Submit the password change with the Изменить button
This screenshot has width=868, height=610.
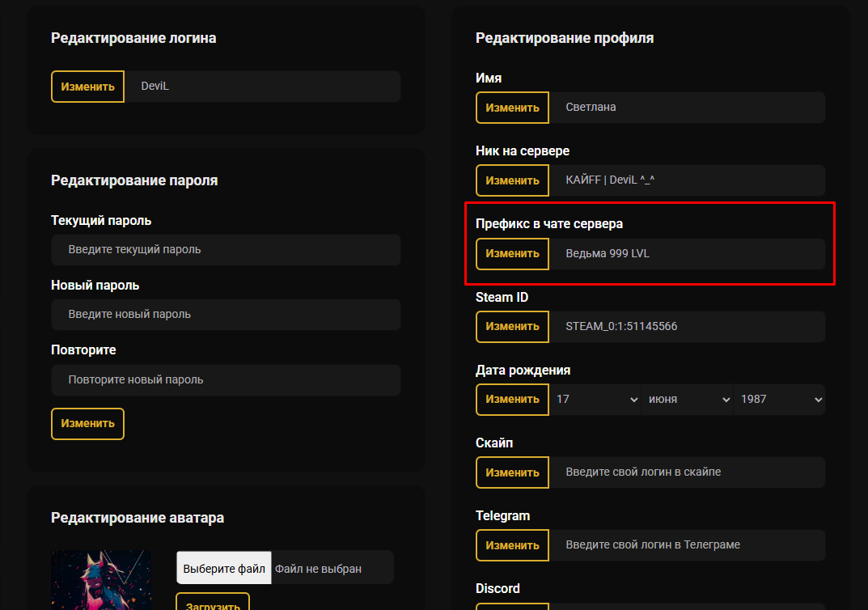point(87,423)
